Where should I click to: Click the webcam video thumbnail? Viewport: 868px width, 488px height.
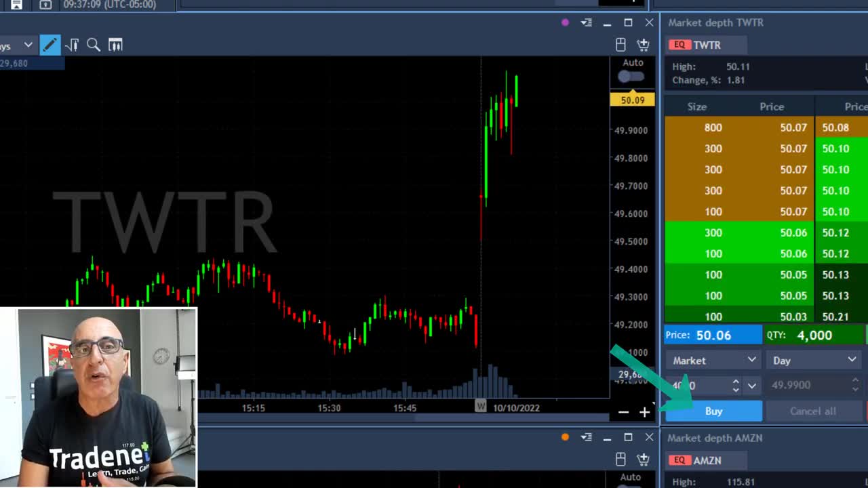[99, 397]
